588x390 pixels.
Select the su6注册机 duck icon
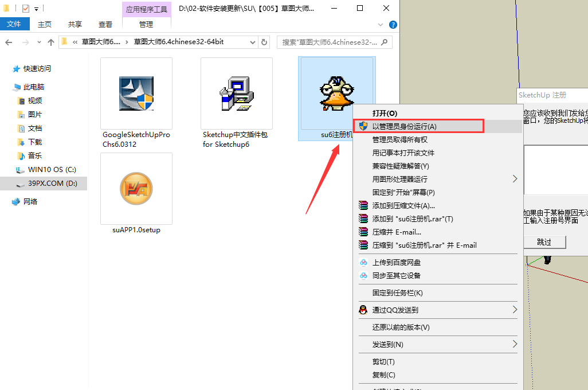[x=336, y=92]
